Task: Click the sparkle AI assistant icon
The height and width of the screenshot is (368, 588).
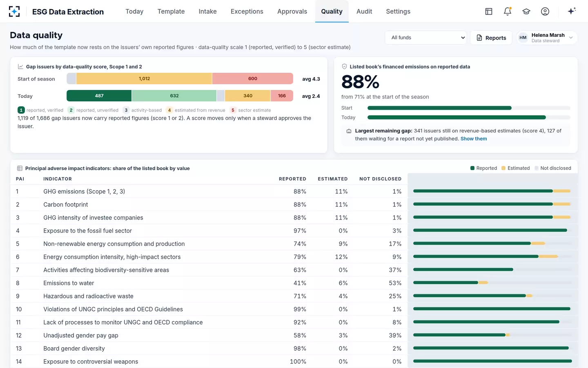Action: click(572, 11)
